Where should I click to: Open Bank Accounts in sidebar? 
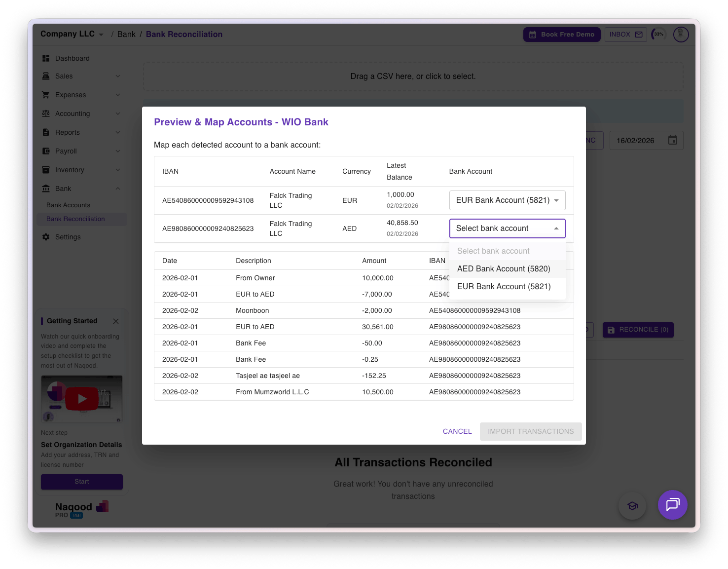pos(68,205)
